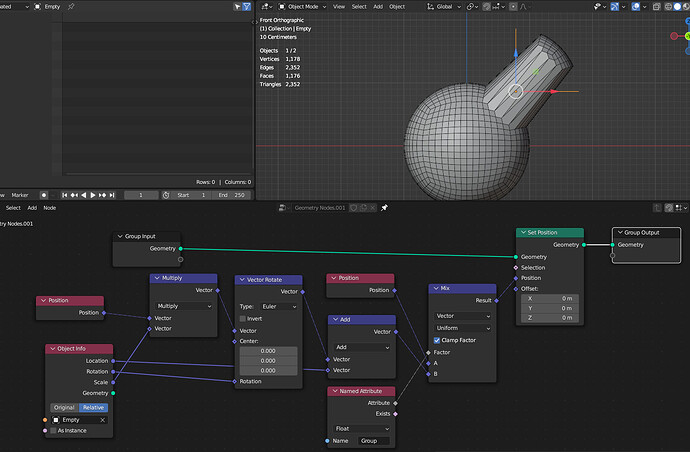Toggle viewport overlays icon
The height and width of the screenshot is (452, 690).
pyautogui.click(x=635, y=7)
